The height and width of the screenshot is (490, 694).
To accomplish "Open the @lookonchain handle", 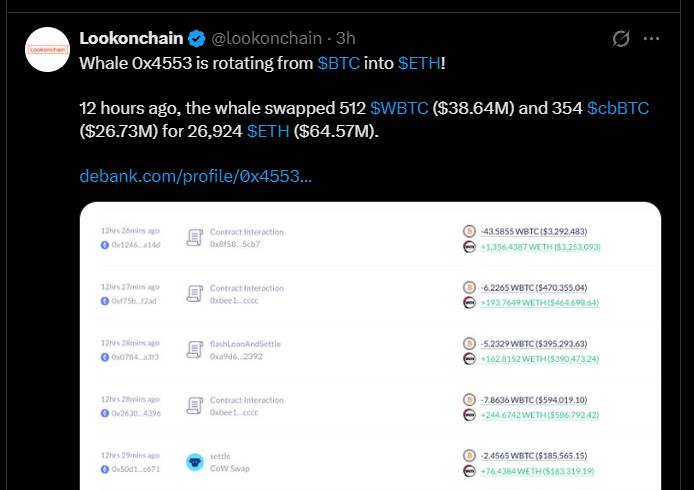I will pos(266,39).
